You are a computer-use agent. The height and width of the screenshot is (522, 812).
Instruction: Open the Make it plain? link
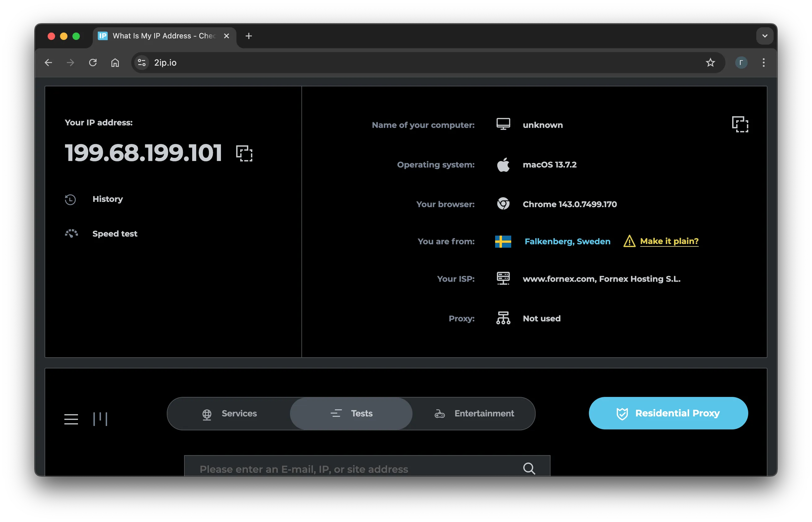click(669, 241)
